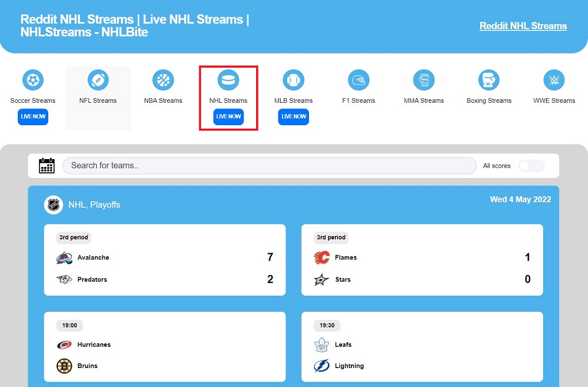Click the 19:00 game time badge
The image size is (588, 387).
click(x=69, y=326)
